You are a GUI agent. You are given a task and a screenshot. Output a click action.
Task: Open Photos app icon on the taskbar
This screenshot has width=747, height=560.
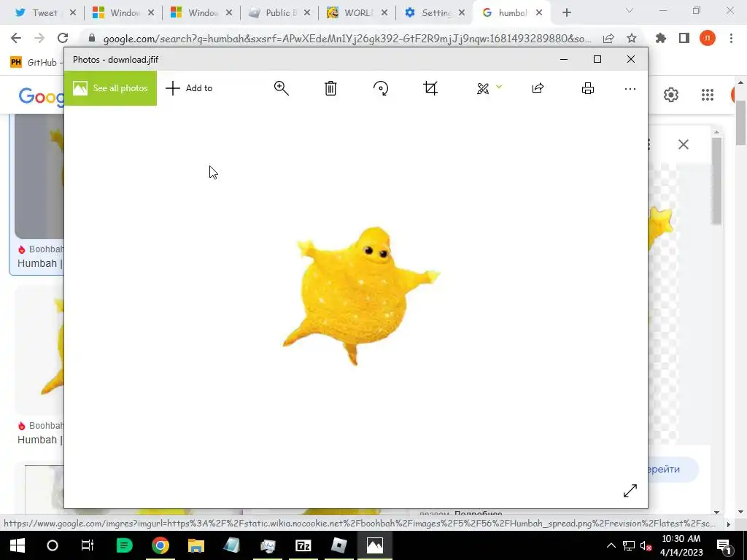coord(374,545)
